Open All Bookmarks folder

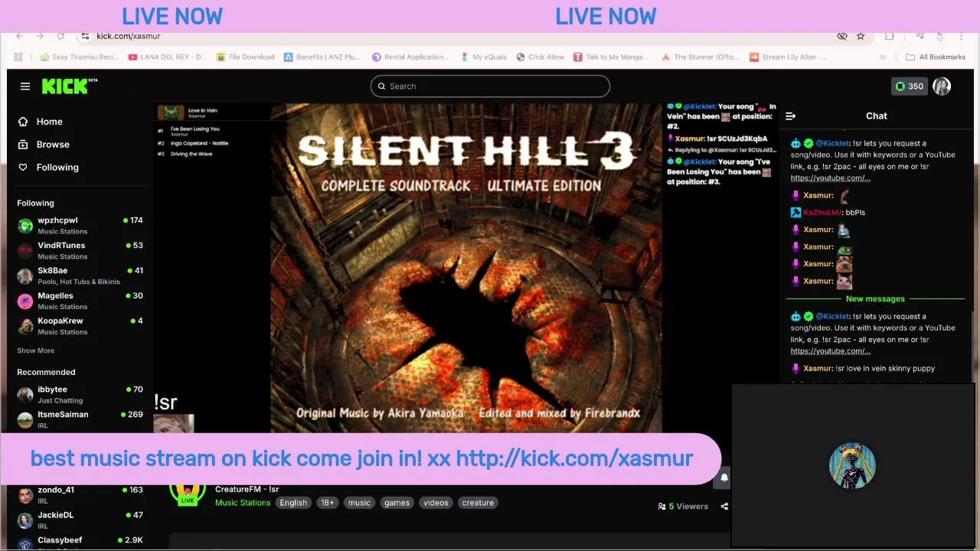coord(936,57)
